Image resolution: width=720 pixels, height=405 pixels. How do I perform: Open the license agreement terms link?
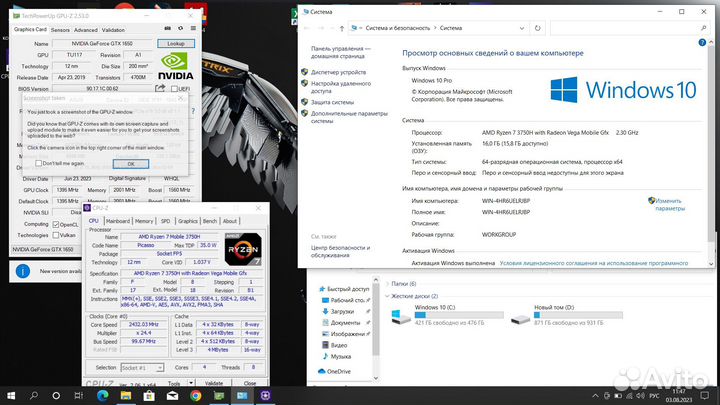(593, 263)
